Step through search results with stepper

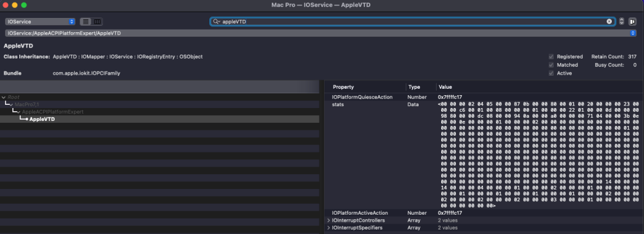(621, 22)
